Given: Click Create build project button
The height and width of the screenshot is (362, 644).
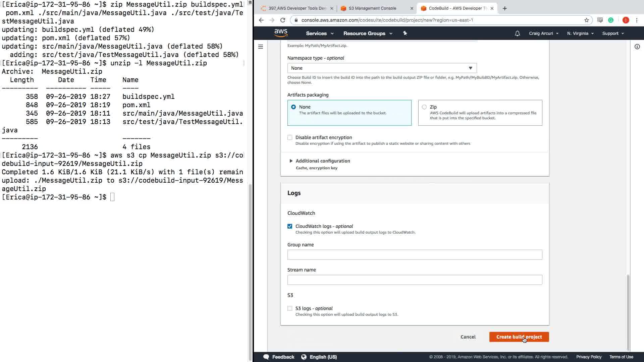Looking at the screenshot, I should (x=519, y=337).
